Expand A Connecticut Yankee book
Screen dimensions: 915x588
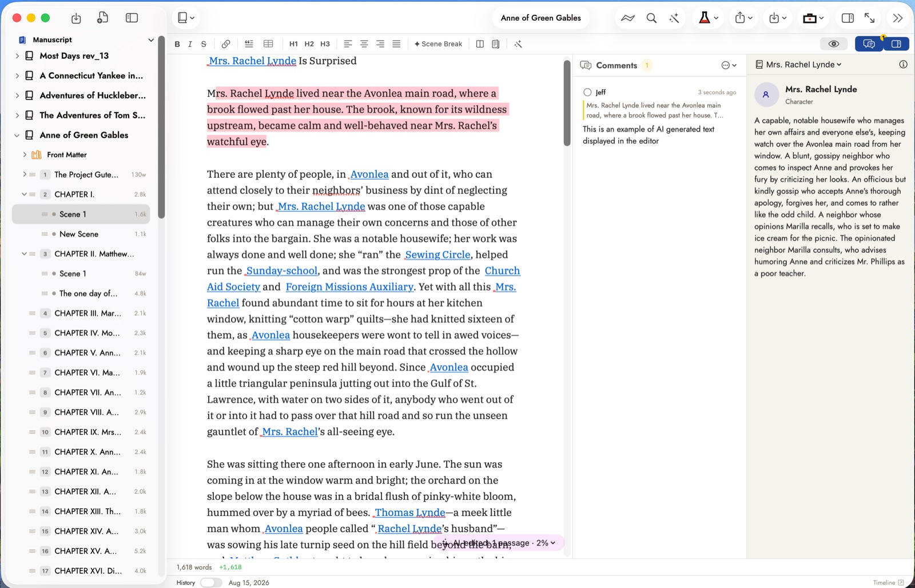click(x=17, y=76)
